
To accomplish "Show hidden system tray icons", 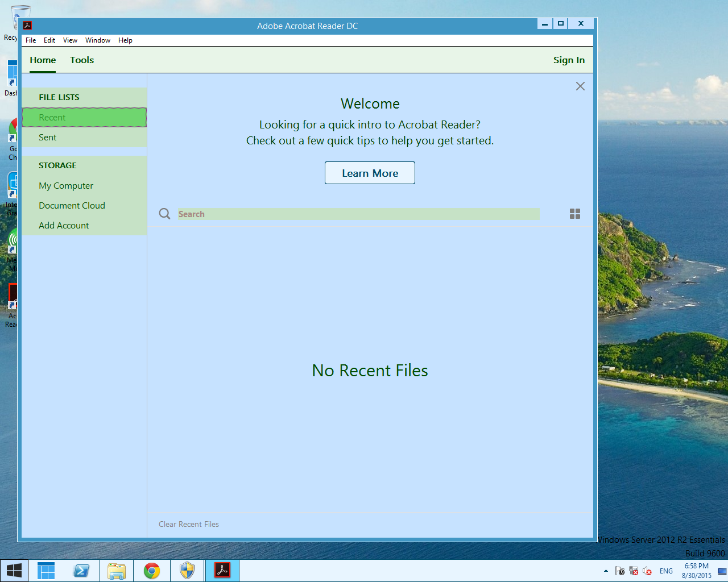I will 606,571.
